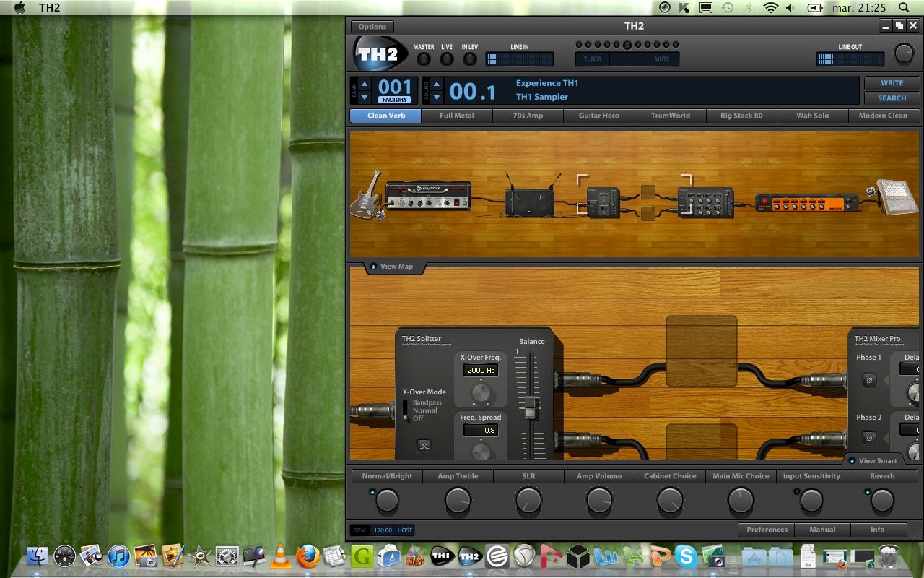Switch to the Wah Solo preset tab

812,116
